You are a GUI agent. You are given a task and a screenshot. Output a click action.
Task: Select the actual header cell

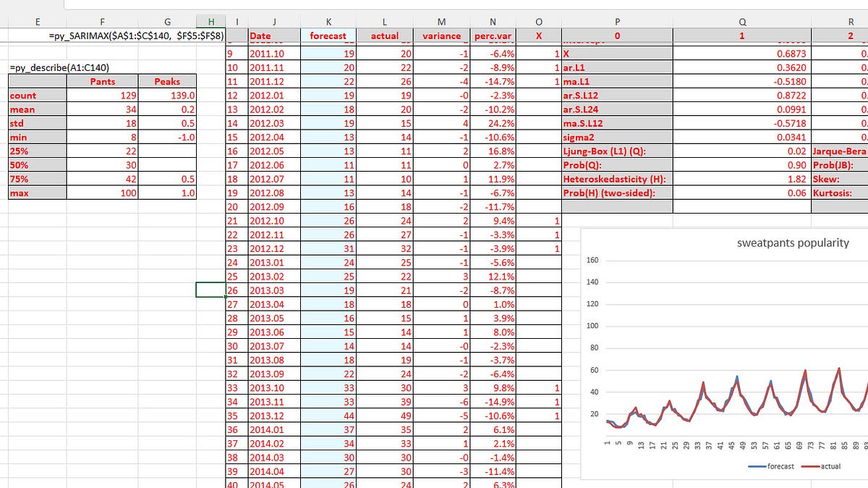[x=385, y=35]
